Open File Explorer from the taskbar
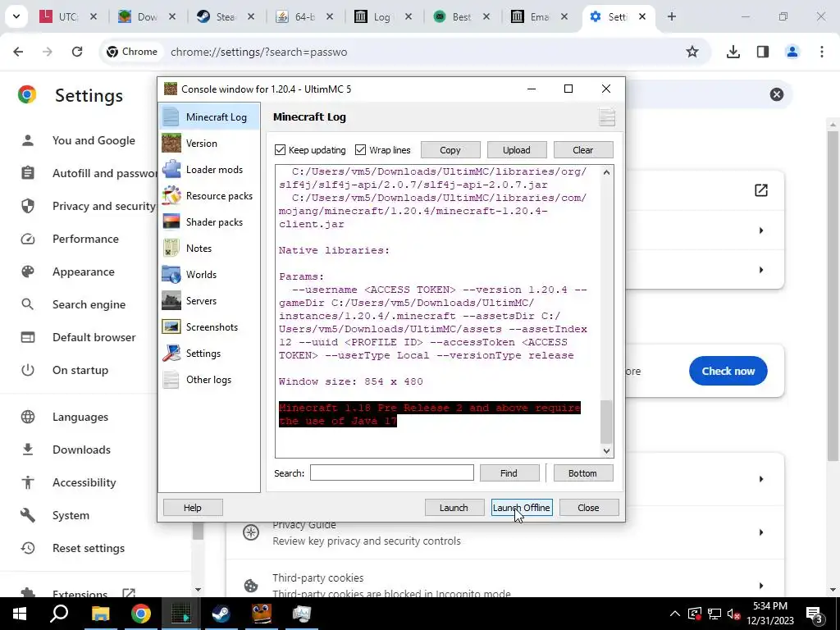 pyautogui.click(x=100, y=614)
